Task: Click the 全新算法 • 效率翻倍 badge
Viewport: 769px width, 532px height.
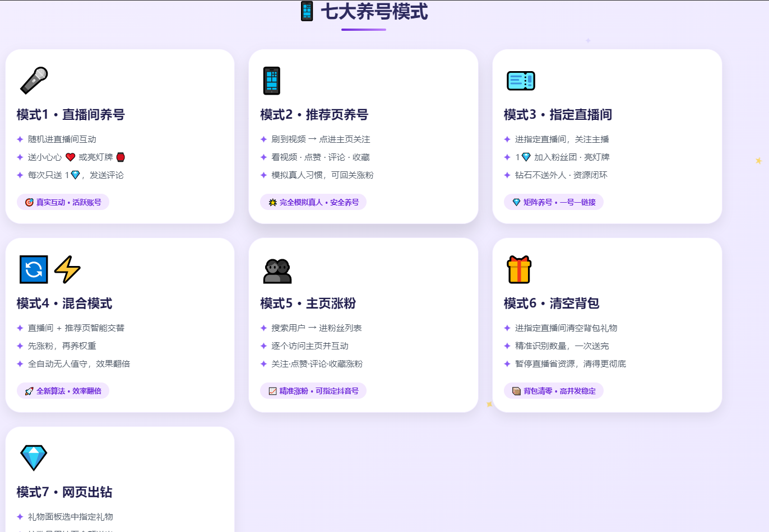Action: point(63,391)
